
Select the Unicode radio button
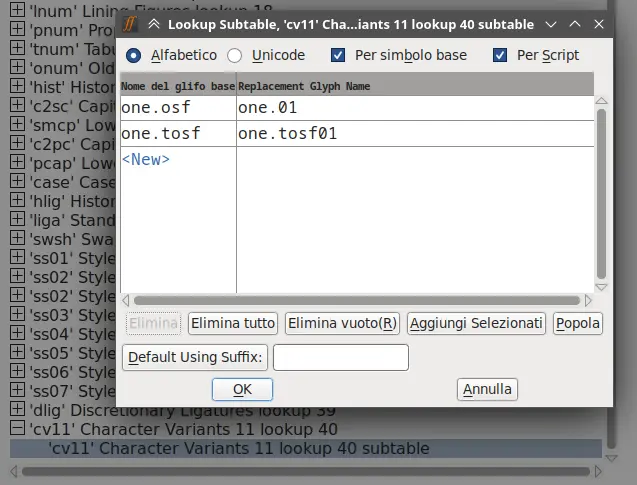[x=234, y=55]
